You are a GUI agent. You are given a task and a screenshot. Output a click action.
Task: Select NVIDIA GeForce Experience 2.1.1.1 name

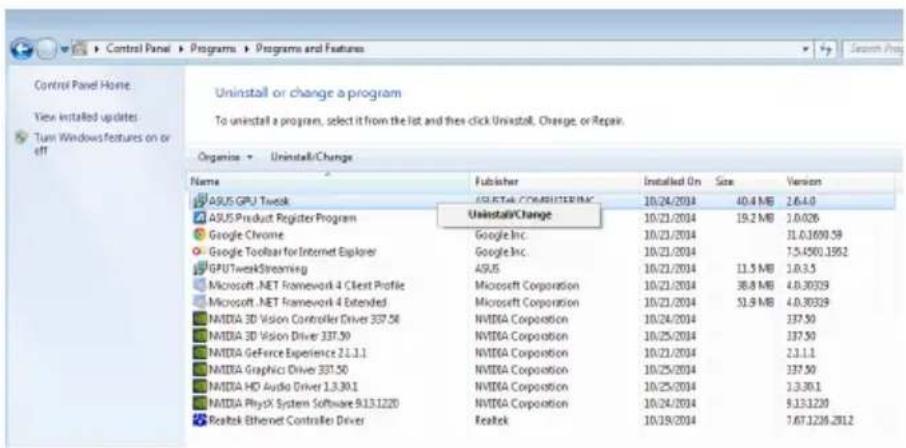[x=288, y=353]
